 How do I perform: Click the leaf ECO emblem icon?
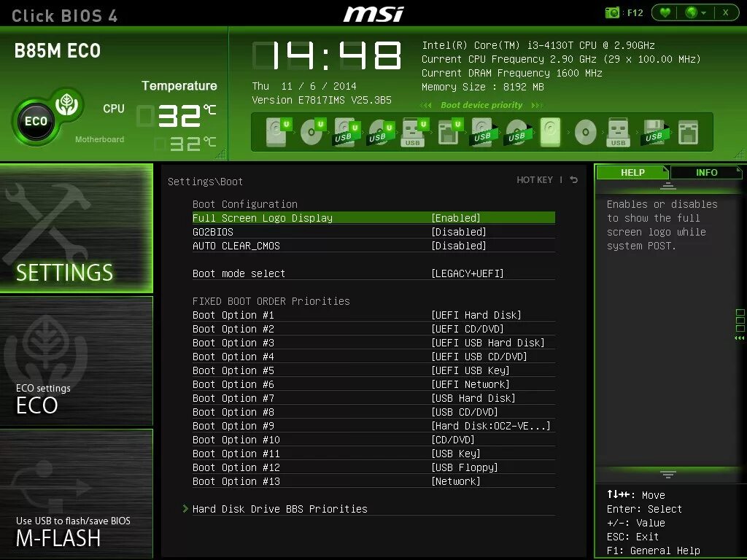[x=66, y=104]
